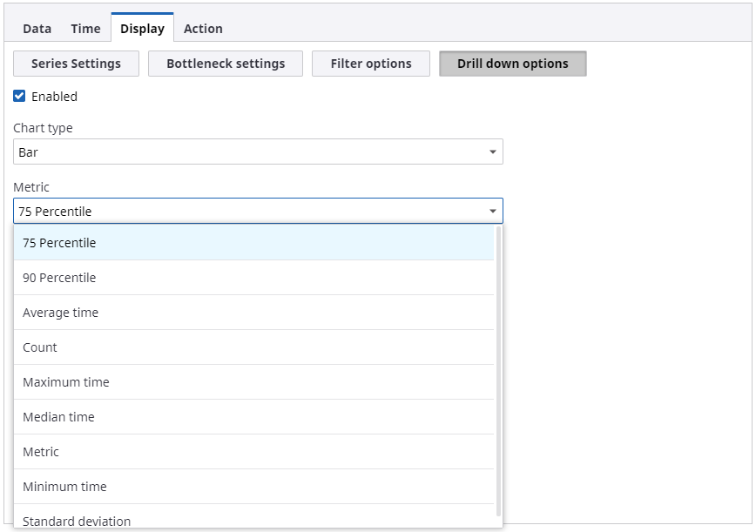
Task: Expand the Chart type dropdown
Action: pos(257,152)
